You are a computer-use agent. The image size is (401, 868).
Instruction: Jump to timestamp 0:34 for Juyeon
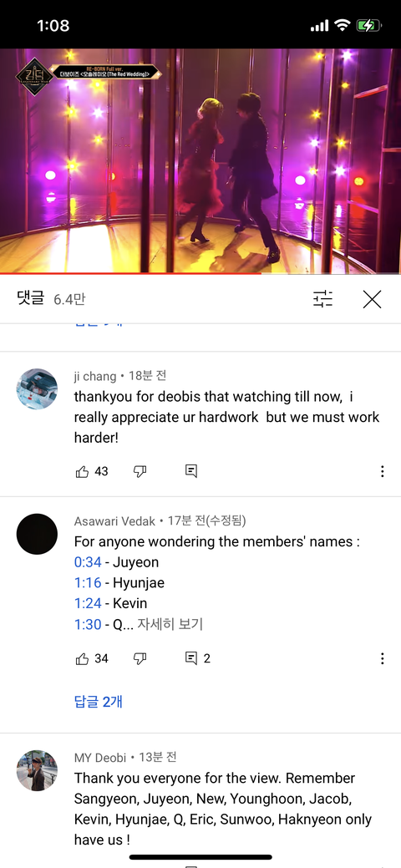coord(88,562)
